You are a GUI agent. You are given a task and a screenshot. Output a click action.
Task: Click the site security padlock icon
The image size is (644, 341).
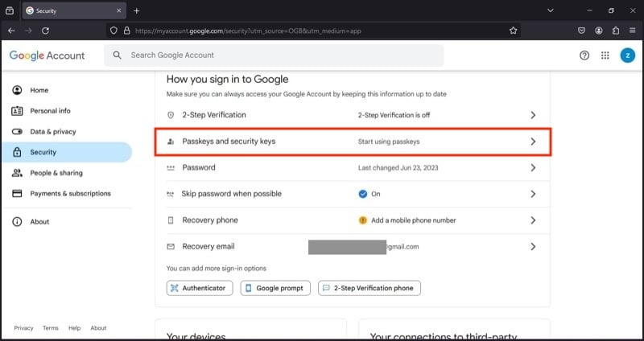(127, 31)
